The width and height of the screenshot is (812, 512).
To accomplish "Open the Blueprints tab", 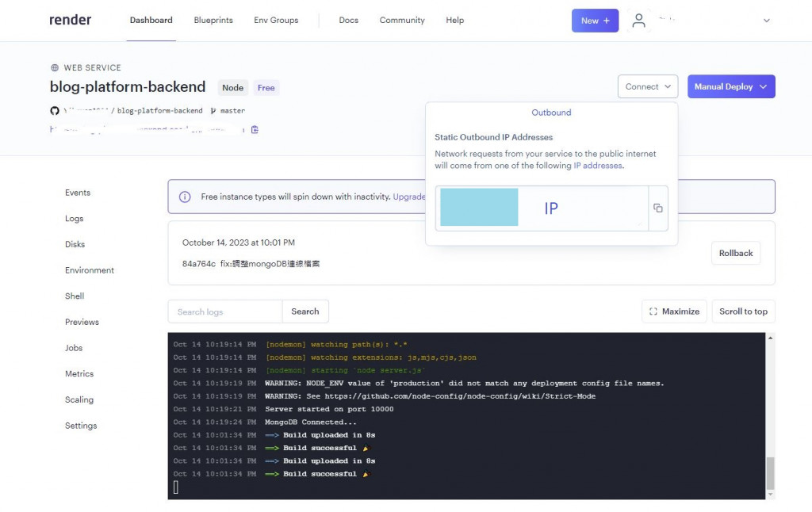I will click(213, 20).
